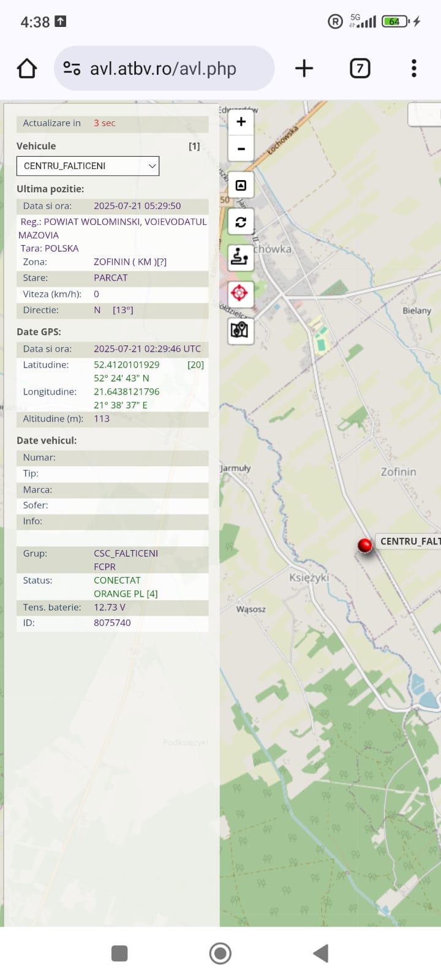Zoom in the map with plus button

pyautogui.click(x=241, y=121)
